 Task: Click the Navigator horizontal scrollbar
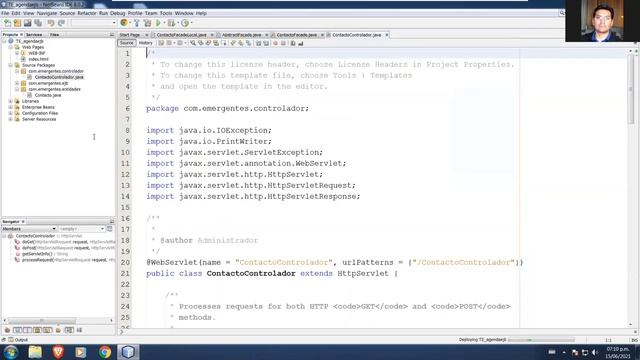(x=41, y=320)
